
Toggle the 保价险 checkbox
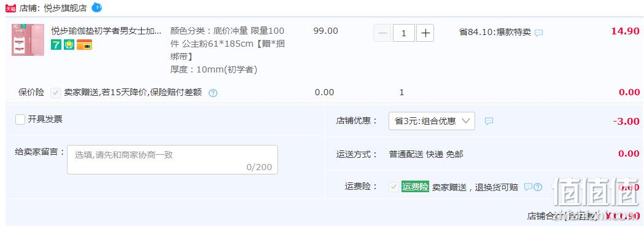coord(55,93)
